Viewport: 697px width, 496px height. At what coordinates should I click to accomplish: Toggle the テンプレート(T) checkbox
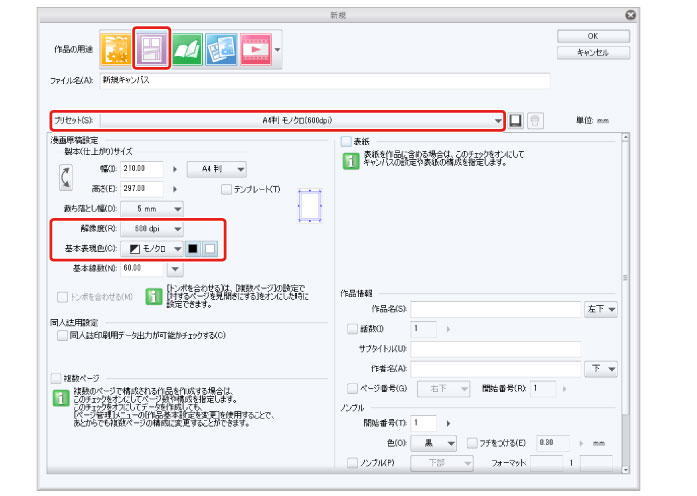pyautogui.click(x=226, y=189)
